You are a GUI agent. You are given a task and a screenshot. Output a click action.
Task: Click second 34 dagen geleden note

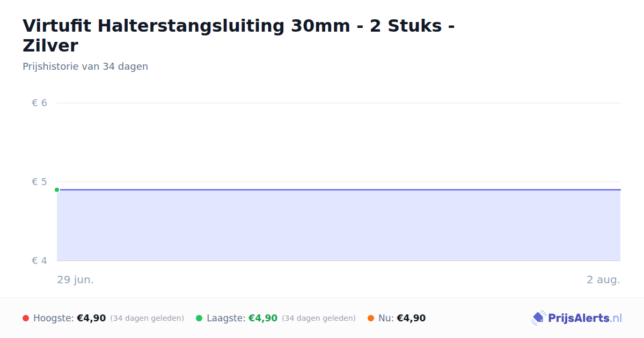(319, 318)
